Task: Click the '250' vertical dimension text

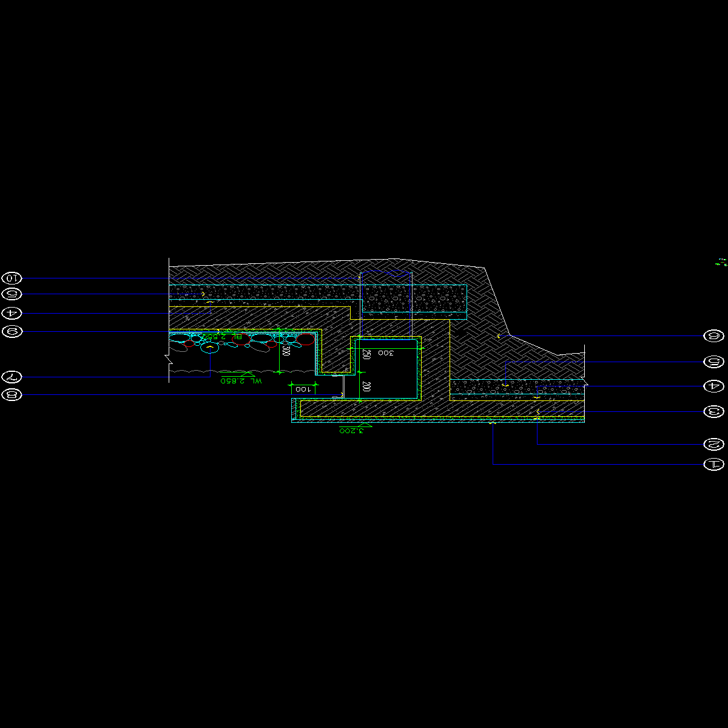Action: pos(366,355)
